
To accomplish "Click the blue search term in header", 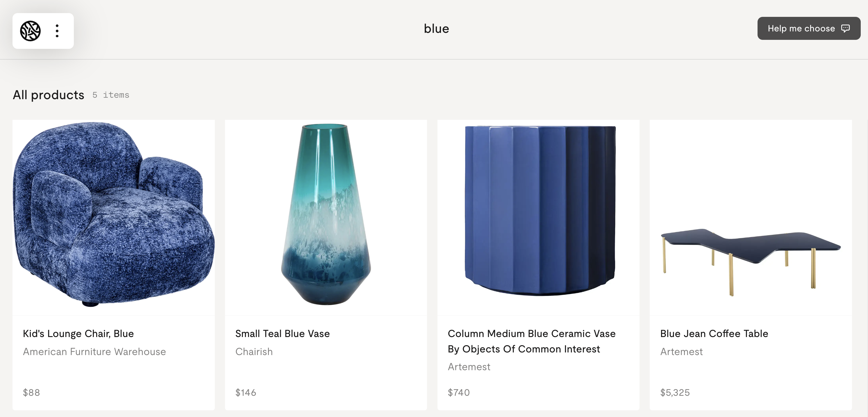I will (436, 29).
